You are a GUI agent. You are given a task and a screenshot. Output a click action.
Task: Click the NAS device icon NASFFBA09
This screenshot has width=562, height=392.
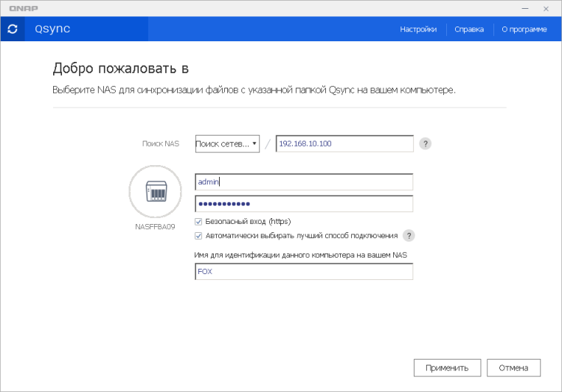156,192
